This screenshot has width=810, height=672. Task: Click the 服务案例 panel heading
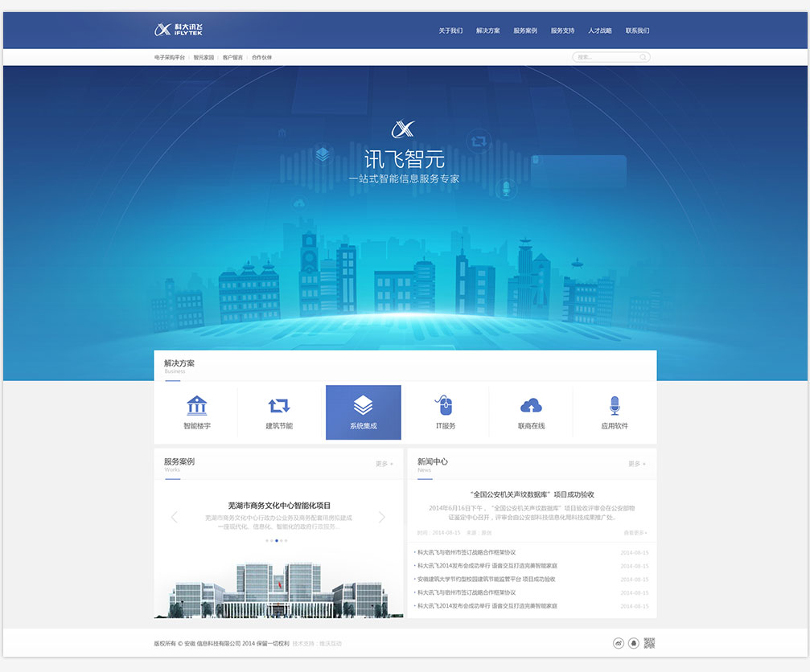(179, 461)
